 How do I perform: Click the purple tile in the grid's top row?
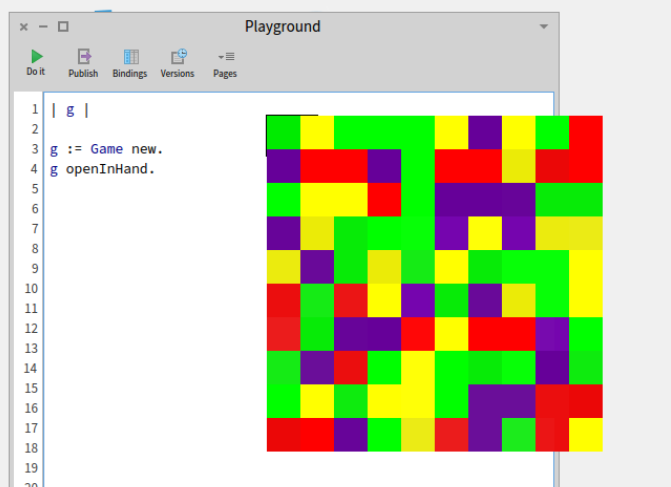click(485, 132)
